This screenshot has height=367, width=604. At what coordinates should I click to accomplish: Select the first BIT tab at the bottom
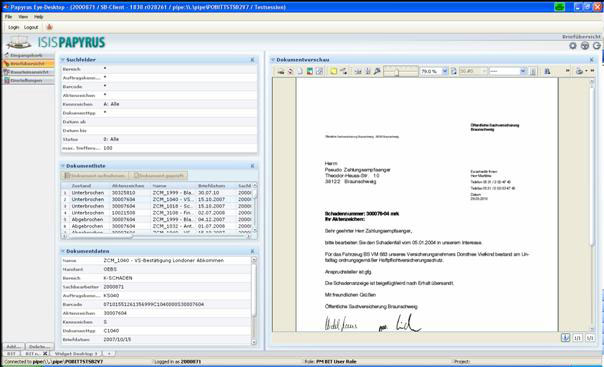(x=11, y=354)
